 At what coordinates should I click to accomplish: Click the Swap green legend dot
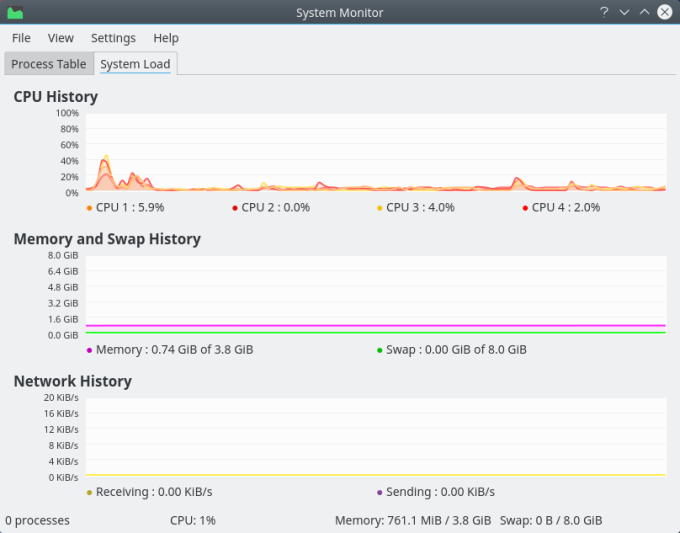pos(380,350)
